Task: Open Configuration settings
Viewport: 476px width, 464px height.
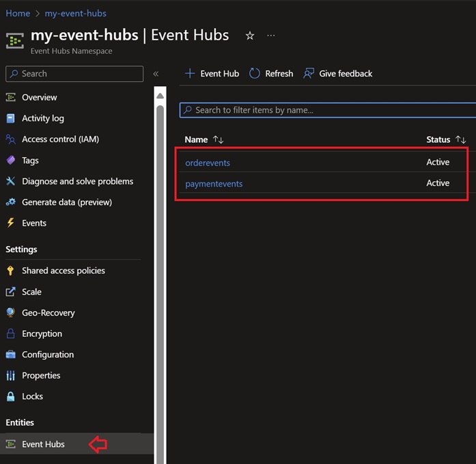Action: (48, 355)
